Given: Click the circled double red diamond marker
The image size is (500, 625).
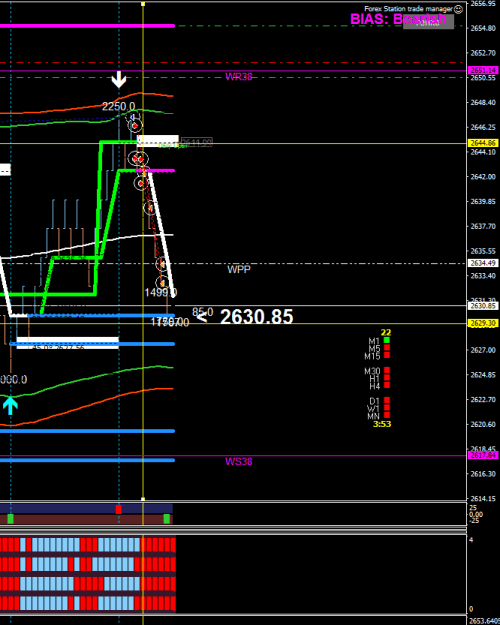Looking at the screenshot, I should pos(138,159).
